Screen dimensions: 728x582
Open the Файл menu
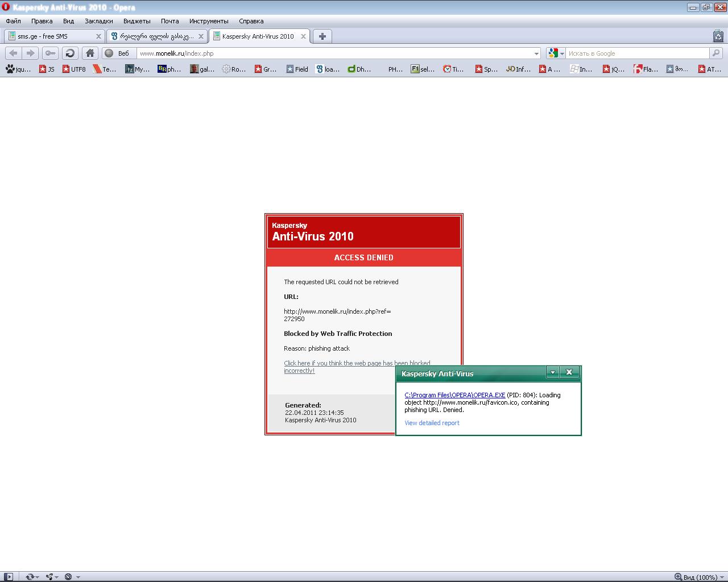(x=14, y=21)
